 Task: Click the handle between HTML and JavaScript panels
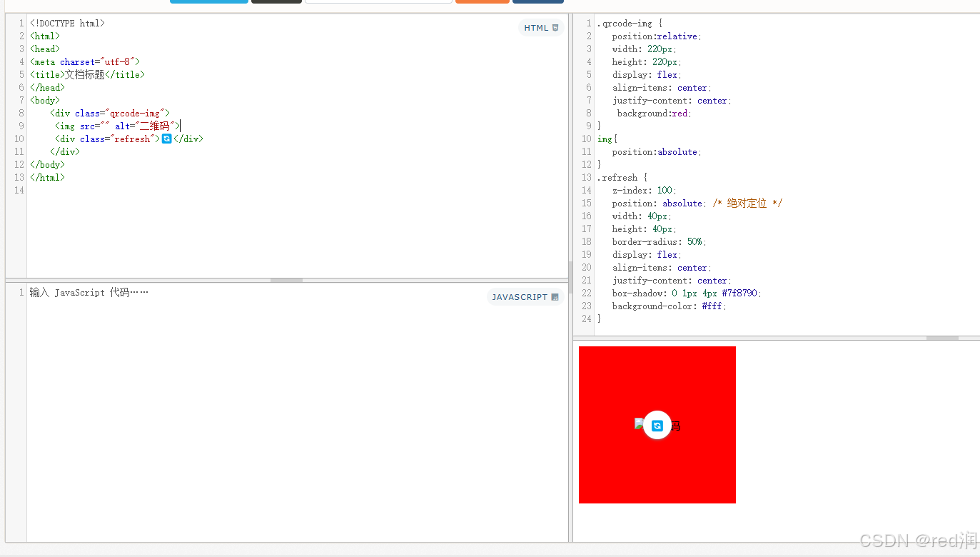[x=287, y=280]
